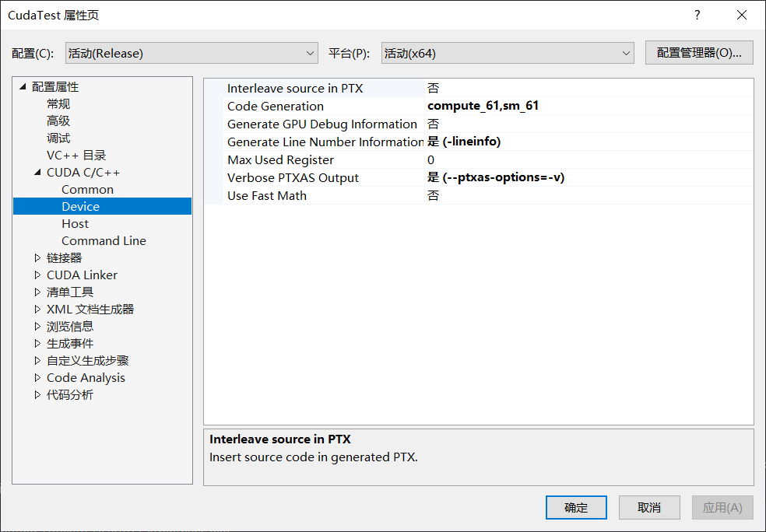
Task: Select 常规 in the property tree
Action: (x=58, y=104)
